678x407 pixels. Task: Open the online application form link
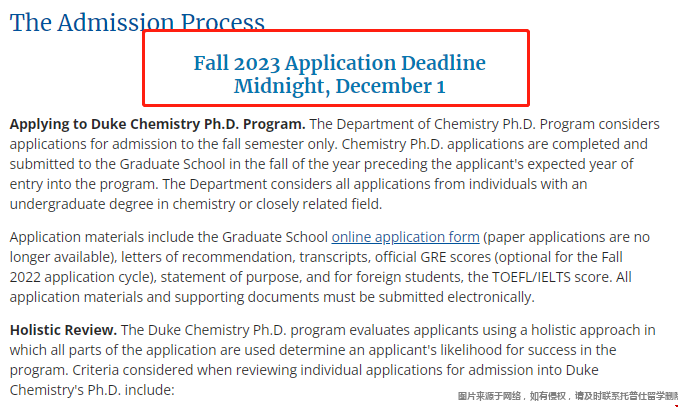coord(405,237)
